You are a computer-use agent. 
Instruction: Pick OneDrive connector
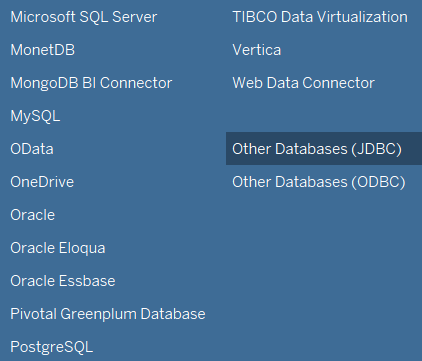point(42,182)
